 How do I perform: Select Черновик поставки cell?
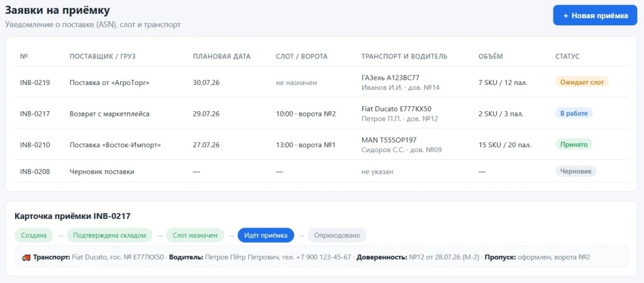(x=102, y=172)
